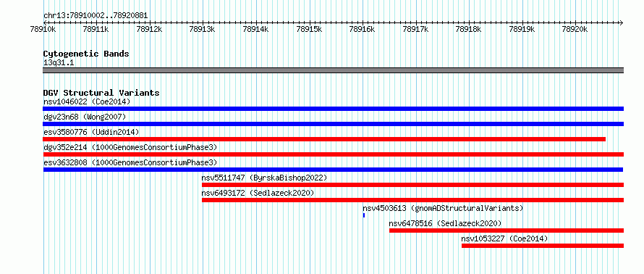Click the dgv352e214 red variant bar
The image size is (644, 274).
[x=333, y=154]
